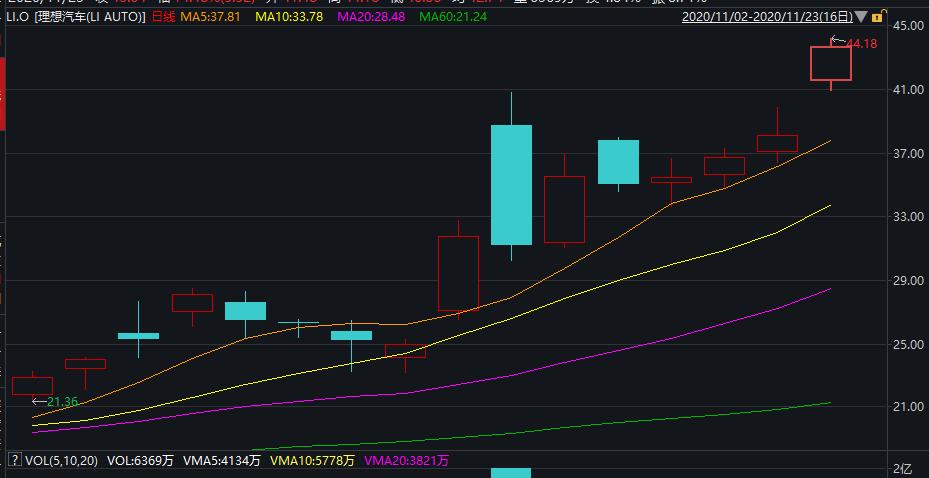Select the last candlestick near 44.18
The width and height of the screenshot is (929, 478).
[831, 63]
